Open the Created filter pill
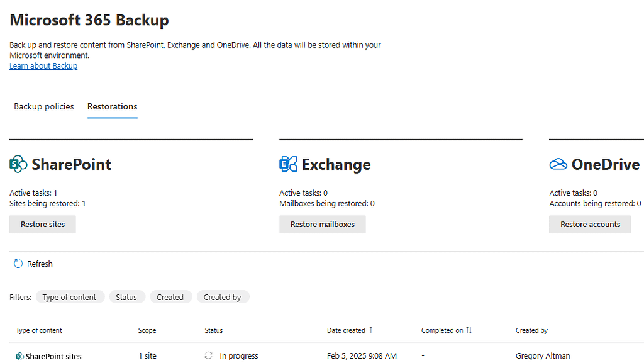The image size is (644, 363). 170,297
